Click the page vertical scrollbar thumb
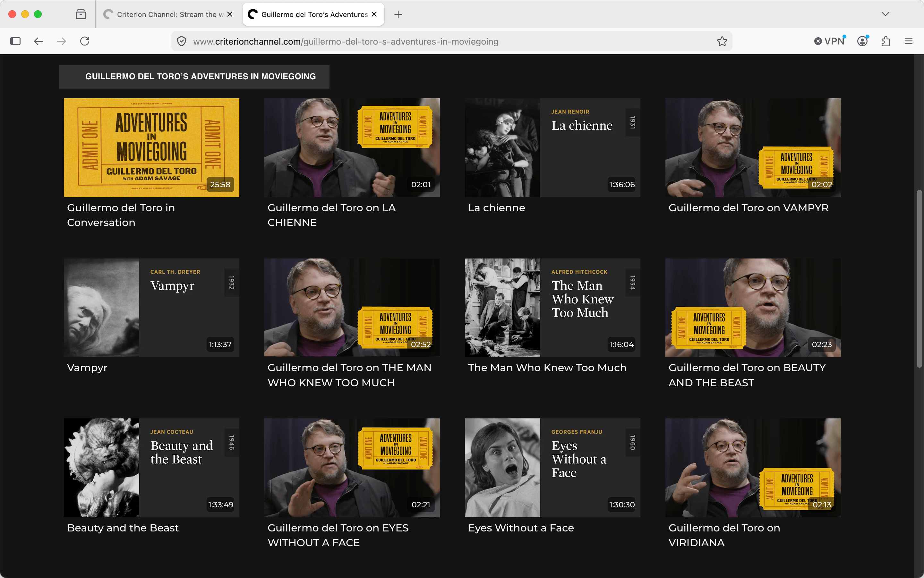924x578 pixels. [920, 279]
